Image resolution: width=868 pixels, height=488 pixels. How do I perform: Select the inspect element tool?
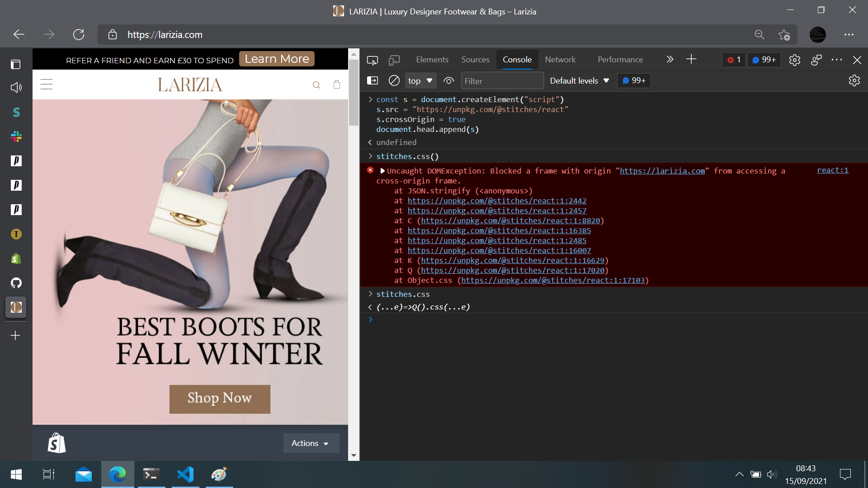373,59
